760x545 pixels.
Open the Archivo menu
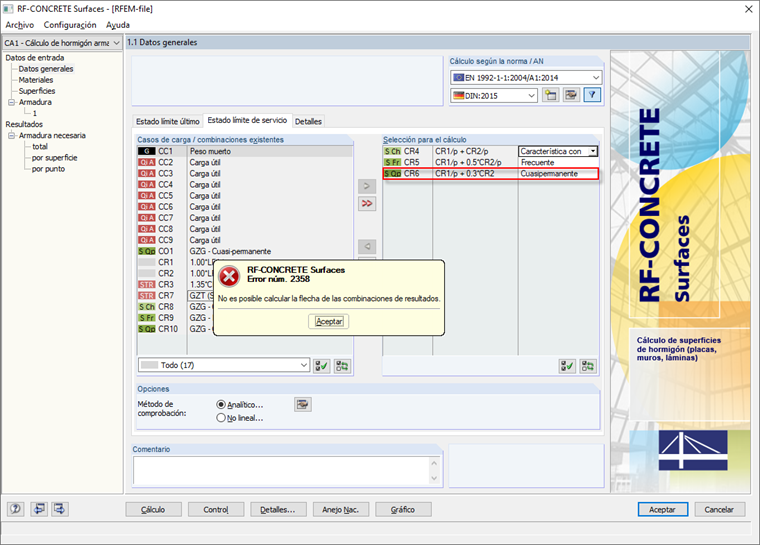pos(20,25)
